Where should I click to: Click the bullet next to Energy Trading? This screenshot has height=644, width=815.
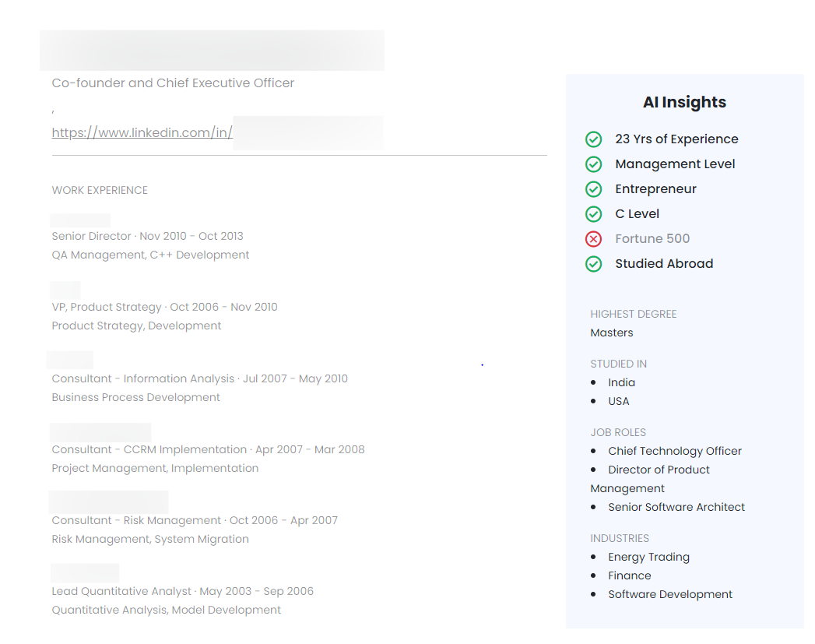click(x=595, y=556)
